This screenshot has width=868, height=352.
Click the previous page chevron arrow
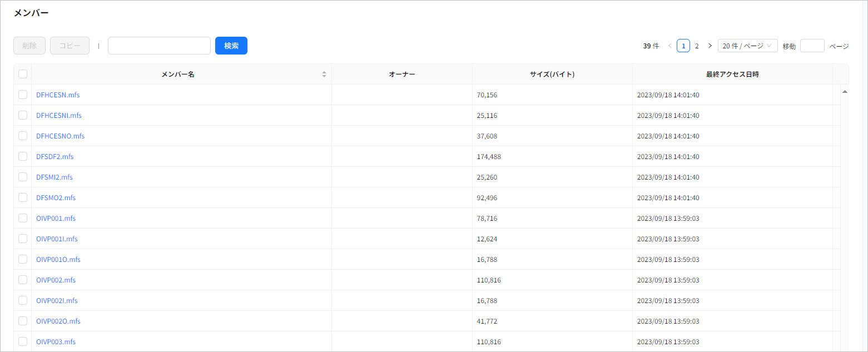click(669, 46)
